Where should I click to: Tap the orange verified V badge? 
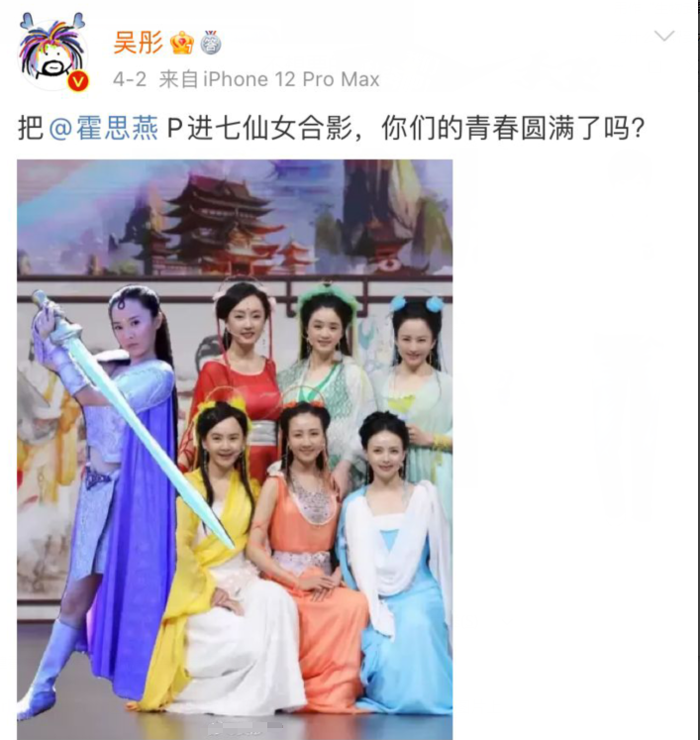(78, 81)
